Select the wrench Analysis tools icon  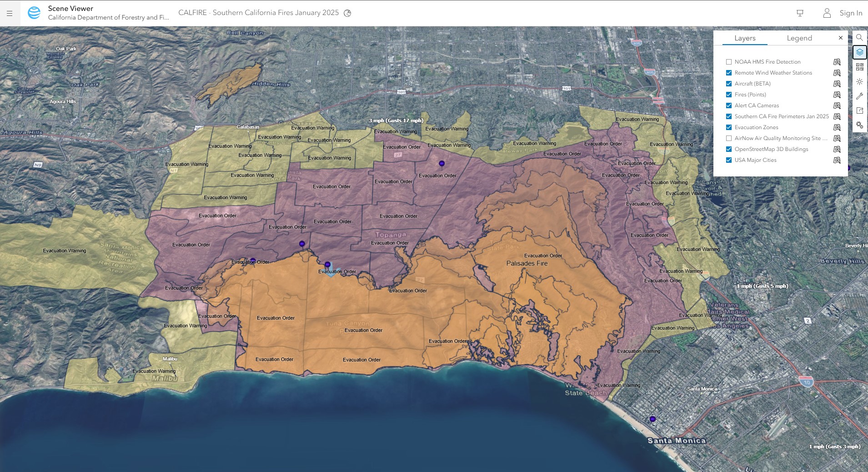[x=859, y=95]
